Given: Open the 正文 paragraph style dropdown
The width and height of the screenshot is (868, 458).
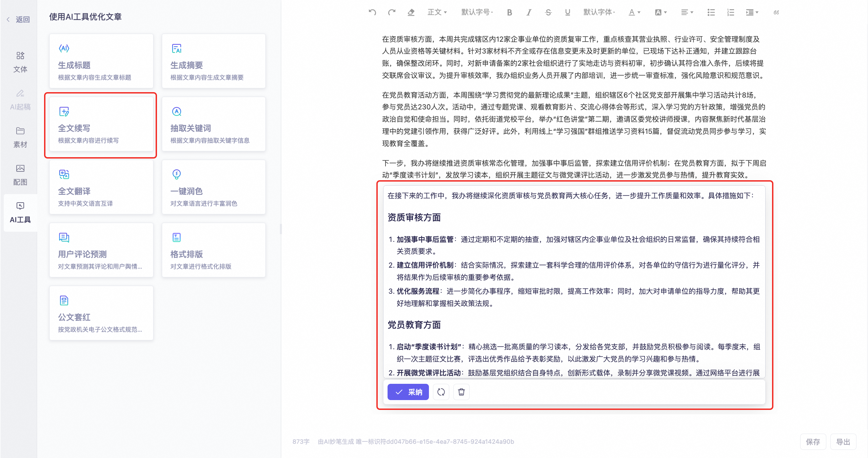Looking at the screenshot, I should pos(437,13).
